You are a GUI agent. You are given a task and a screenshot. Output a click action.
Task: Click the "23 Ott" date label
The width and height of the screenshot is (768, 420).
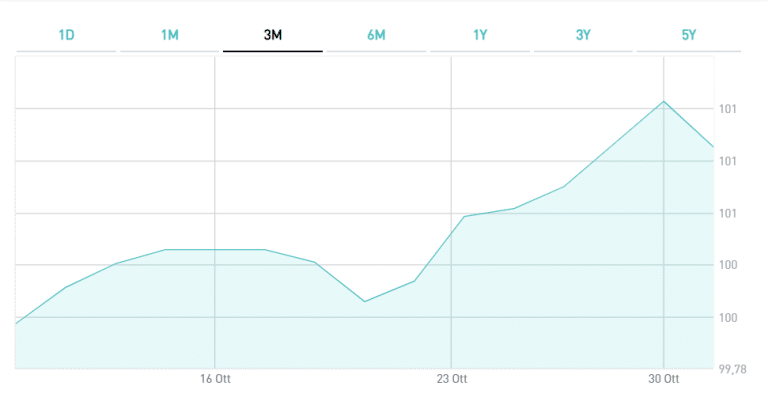(x=452, y=379)
